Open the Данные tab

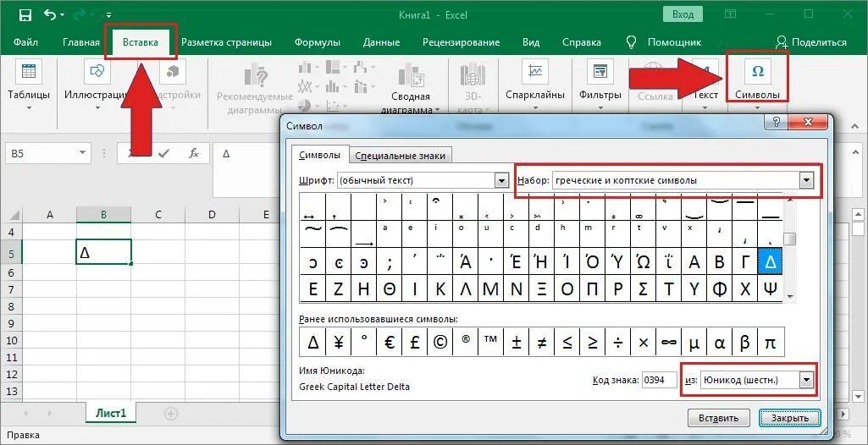pyautogui.click(x=381, y=42)
